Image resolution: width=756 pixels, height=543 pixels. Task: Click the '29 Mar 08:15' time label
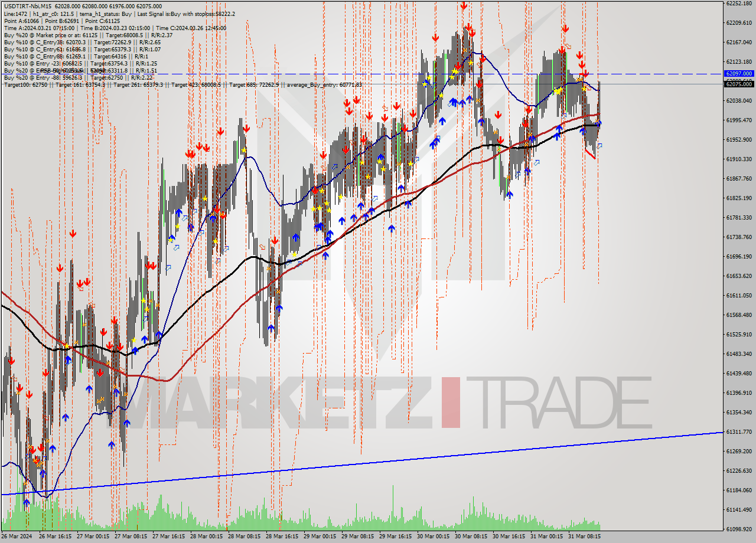pos(357,537)
